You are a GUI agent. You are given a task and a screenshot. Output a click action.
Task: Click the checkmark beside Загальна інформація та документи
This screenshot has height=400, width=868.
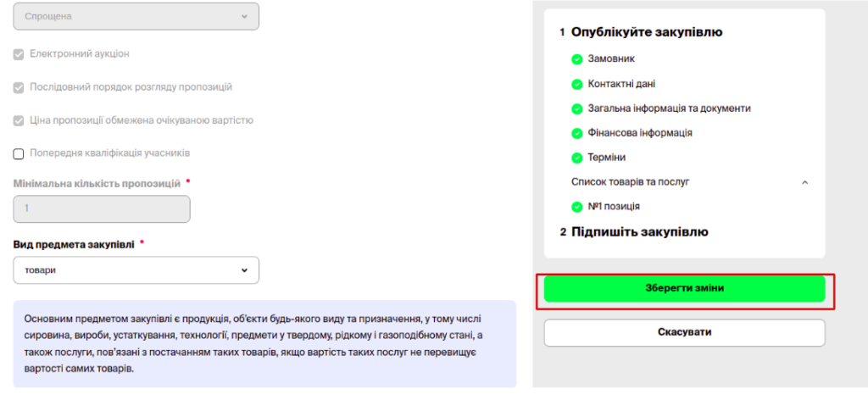[x=577, y=108]
